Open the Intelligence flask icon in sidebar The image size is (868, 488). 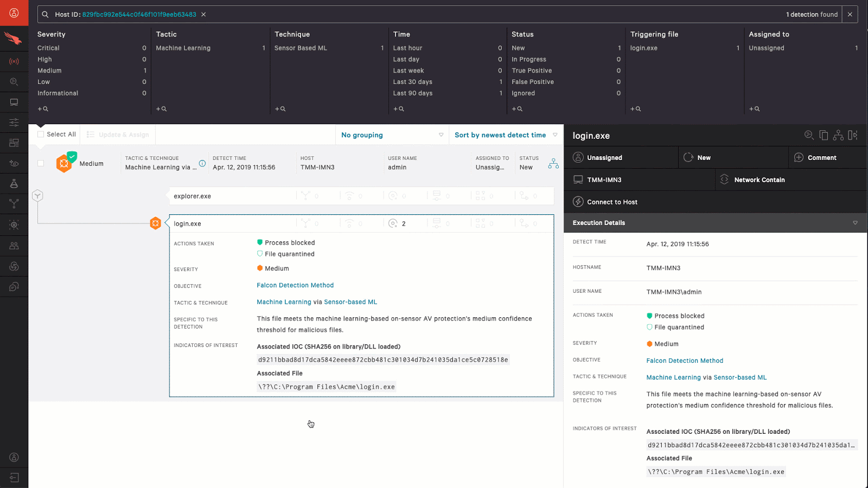coord(14,183)
